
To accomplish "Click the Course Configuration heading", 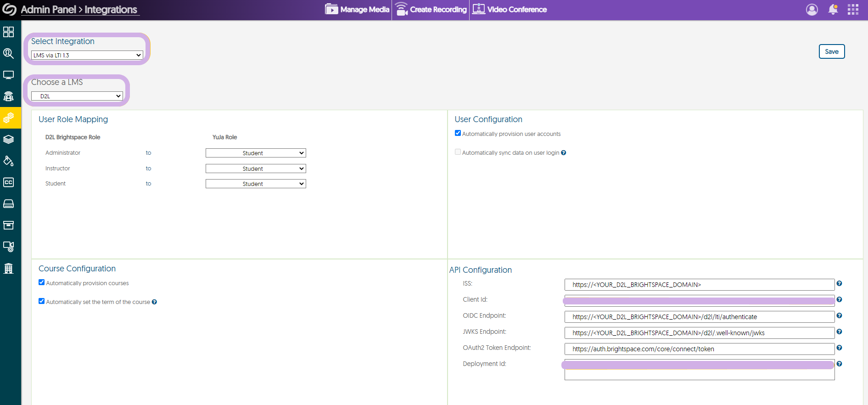I will tap(77, 269).
